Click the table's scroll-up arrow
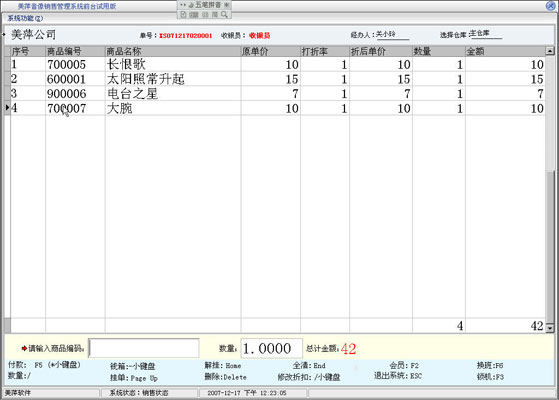The height and width of the screenshot is (400, 559). 550,51
